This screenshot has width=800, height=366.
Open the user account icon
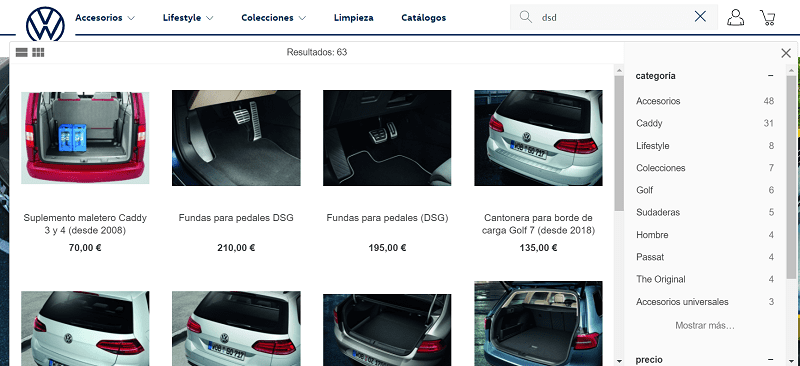point(735,17)
